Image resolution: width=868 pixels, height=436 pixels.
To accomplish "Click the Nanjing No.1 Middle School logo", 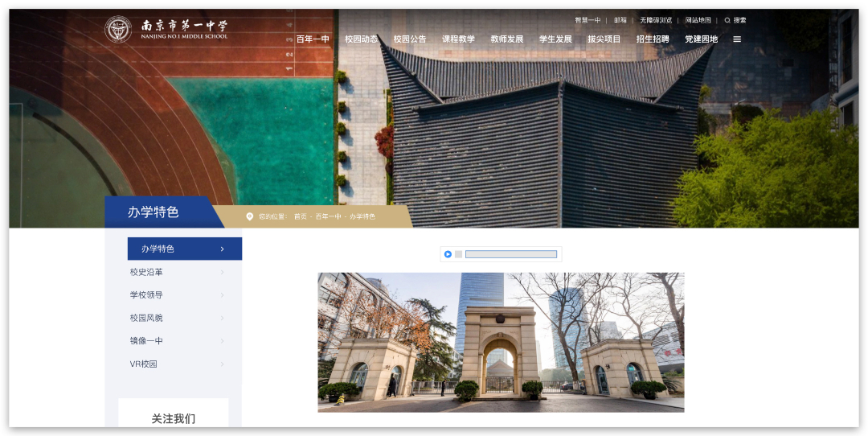I will point(118,30).
